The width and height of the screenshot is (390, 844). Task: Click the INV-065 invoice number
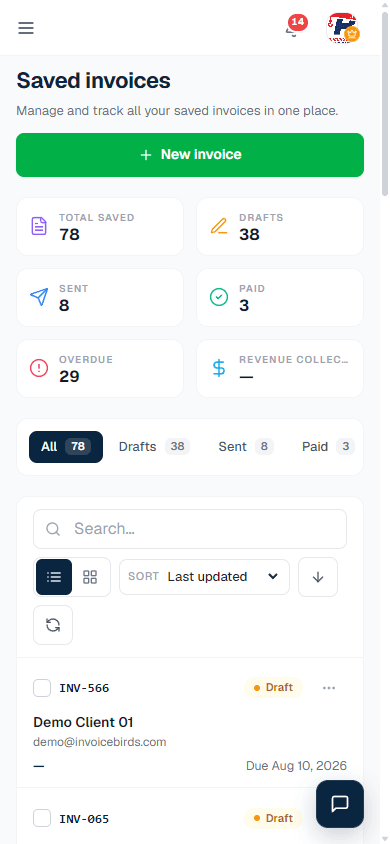pos(84,819)
